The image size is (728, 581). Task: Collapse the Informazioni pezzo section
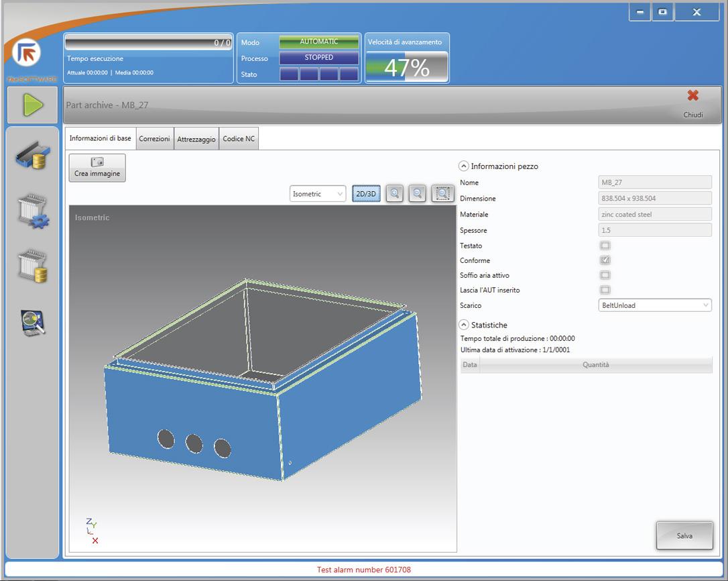pos(463,166)
